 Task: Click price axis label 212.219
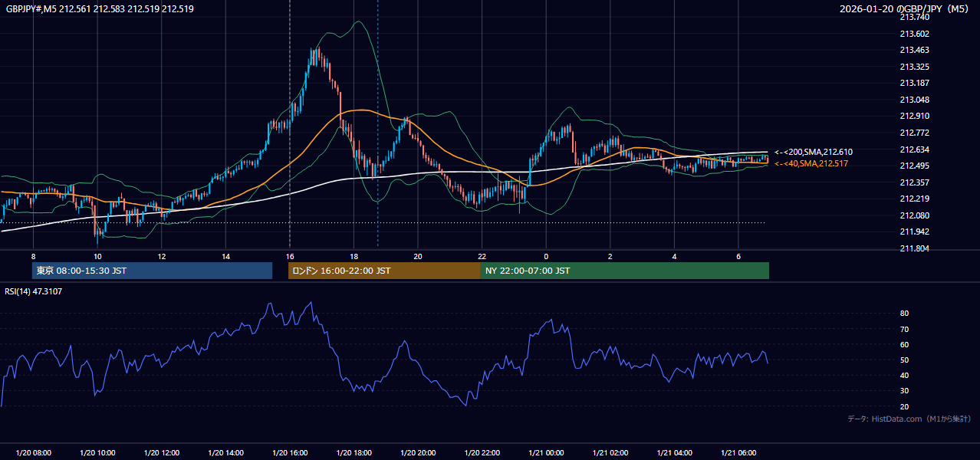[x=914, y=199]
